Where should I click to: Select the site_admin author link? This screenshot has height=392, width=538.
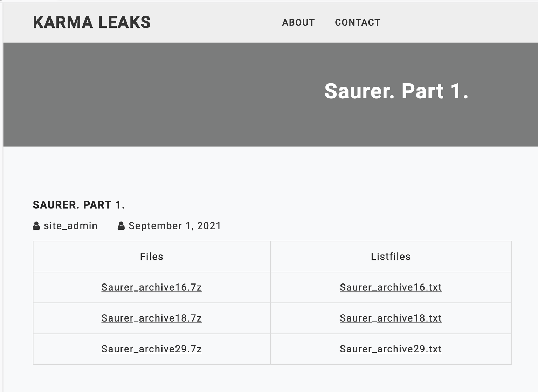(x=70, y=226)
